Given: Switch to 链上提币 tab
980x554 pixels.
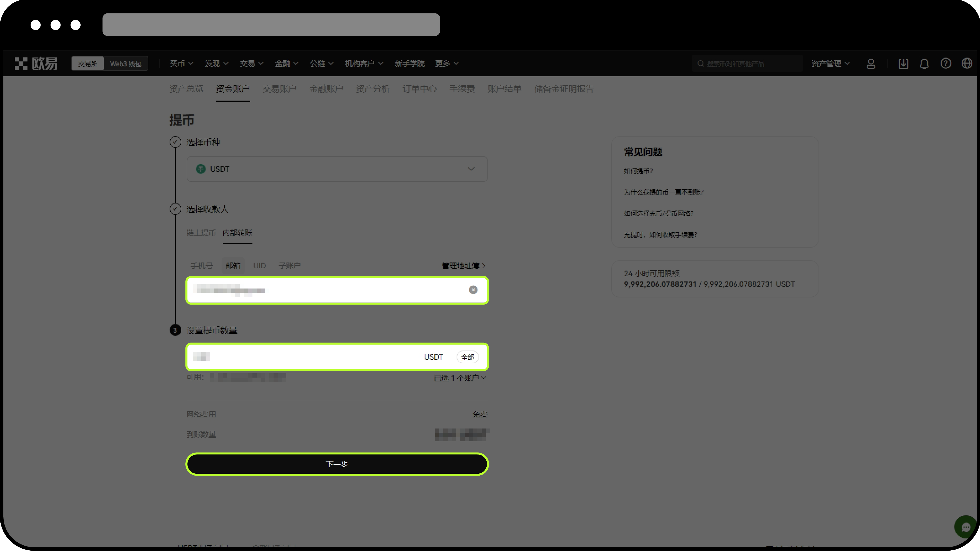Looking at the screenshot, I should click(x=201, y=233).
